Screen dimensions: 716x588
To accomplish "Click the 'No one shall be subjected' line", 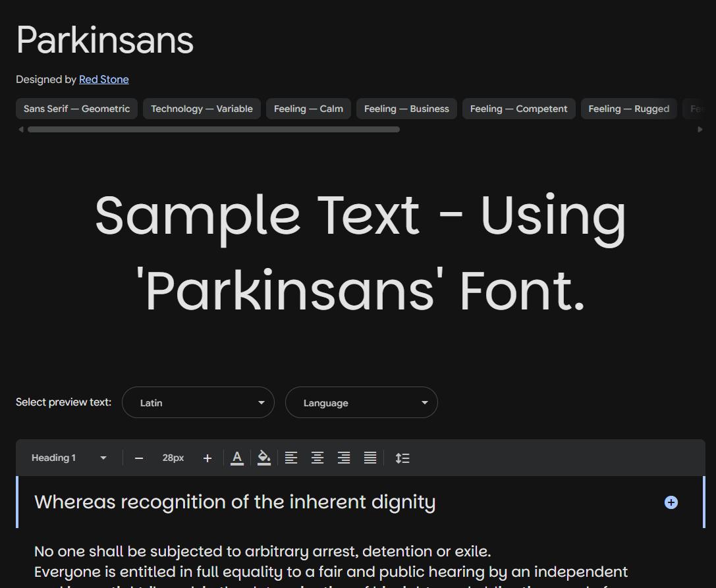I will 263,552.
